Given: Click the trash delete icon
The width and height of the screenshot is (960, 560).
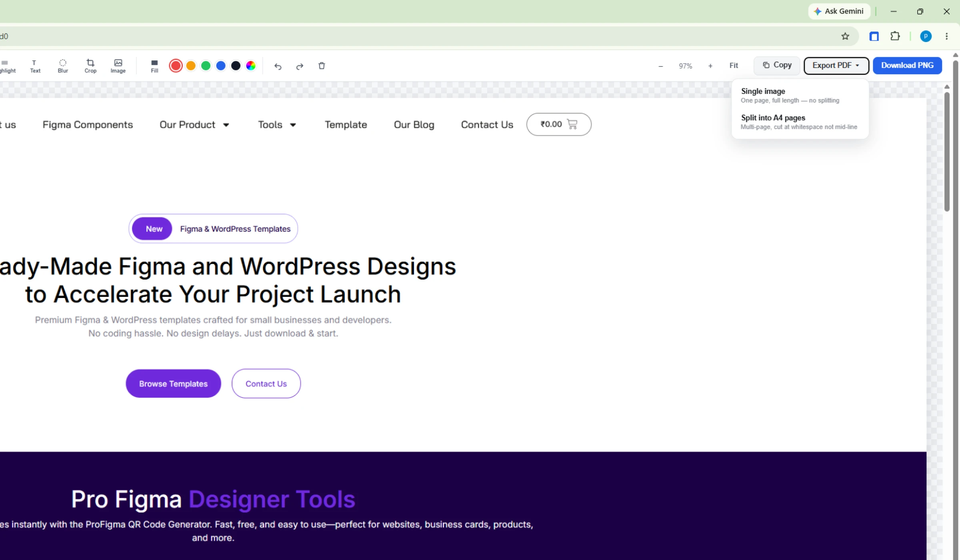Looking at the screenshot, I should click(322, 66).
